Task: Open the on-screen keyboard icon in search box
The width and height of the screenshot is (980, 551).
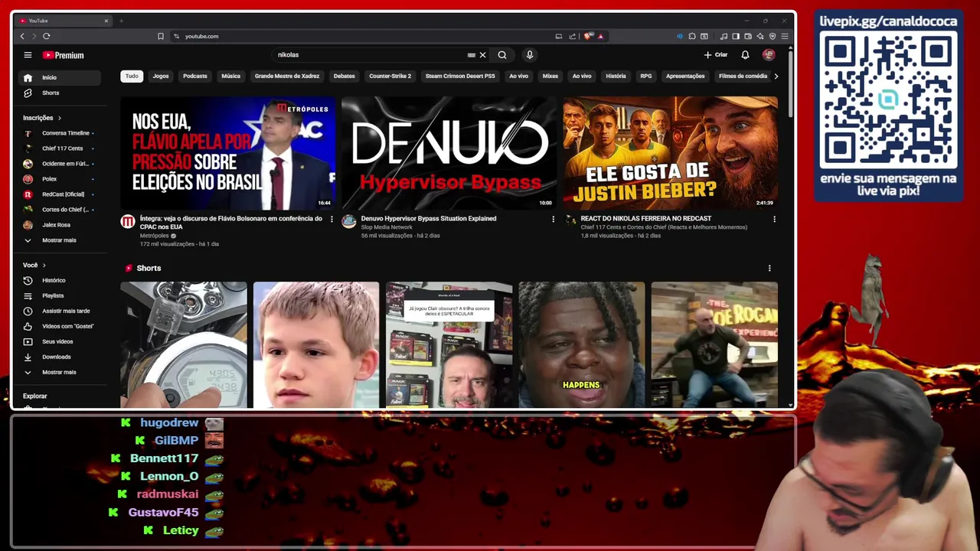Action: [472, 55]
